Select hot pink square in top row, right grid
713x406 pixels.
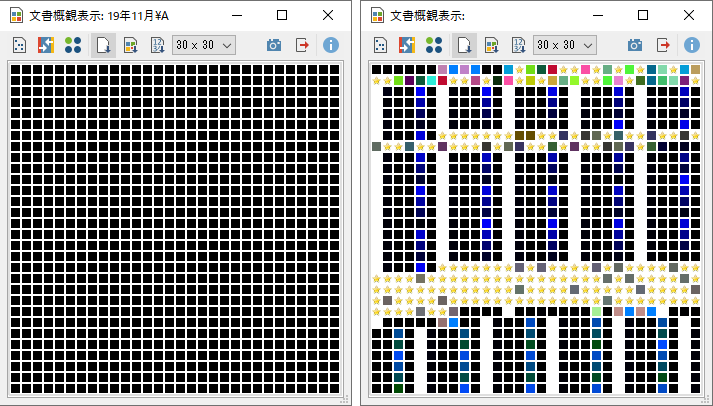point(585,70)
